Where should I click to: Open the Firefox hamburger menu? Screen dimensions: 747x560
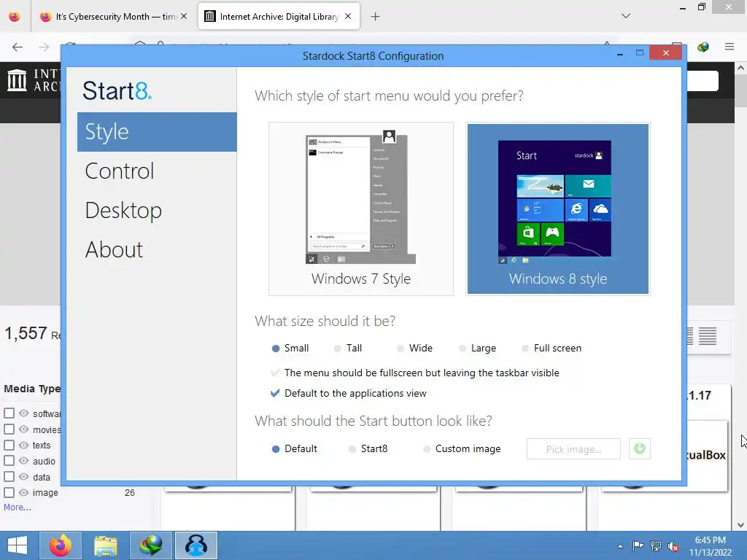click(x=729, y=47)
